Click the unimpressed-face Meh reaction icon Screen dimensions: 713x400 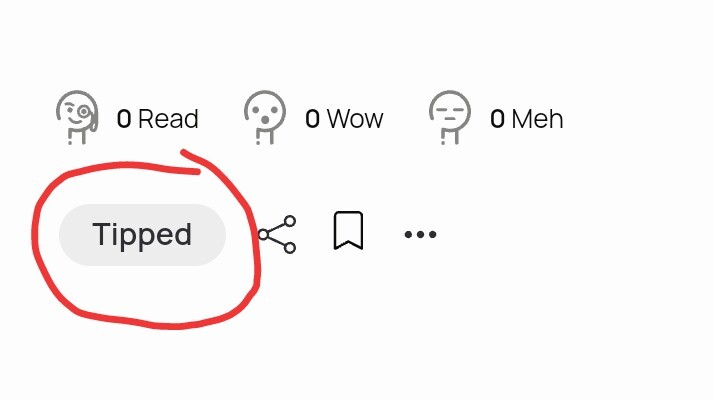pyautogui.click(x=450, y=117)
